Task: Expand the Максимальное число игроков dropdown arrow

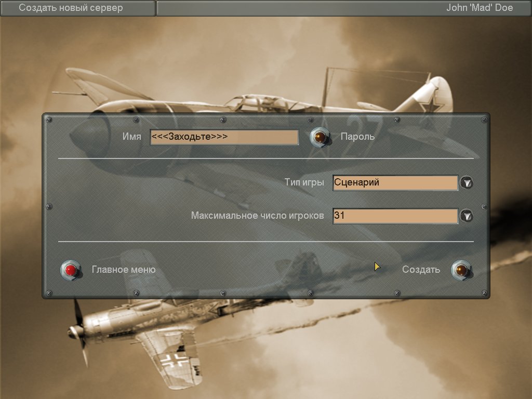Action: tap(467, 216)
